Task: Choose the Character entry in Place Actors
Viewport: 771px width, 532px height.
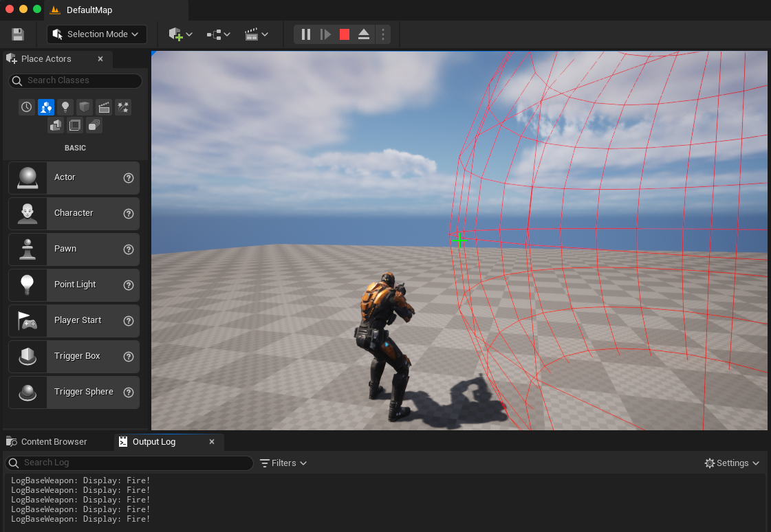Action: (x=74, y=214)
